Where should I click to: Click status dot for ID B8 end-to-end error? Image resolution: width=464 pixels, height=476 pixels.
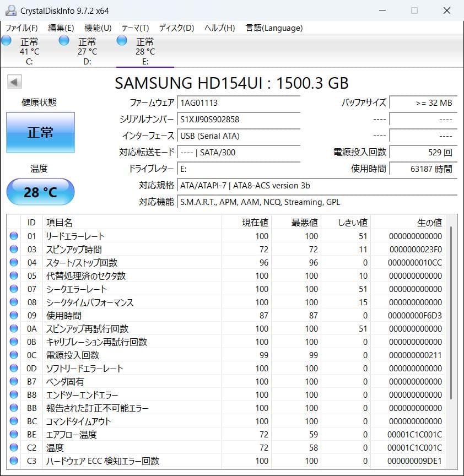tap(14, 394)
